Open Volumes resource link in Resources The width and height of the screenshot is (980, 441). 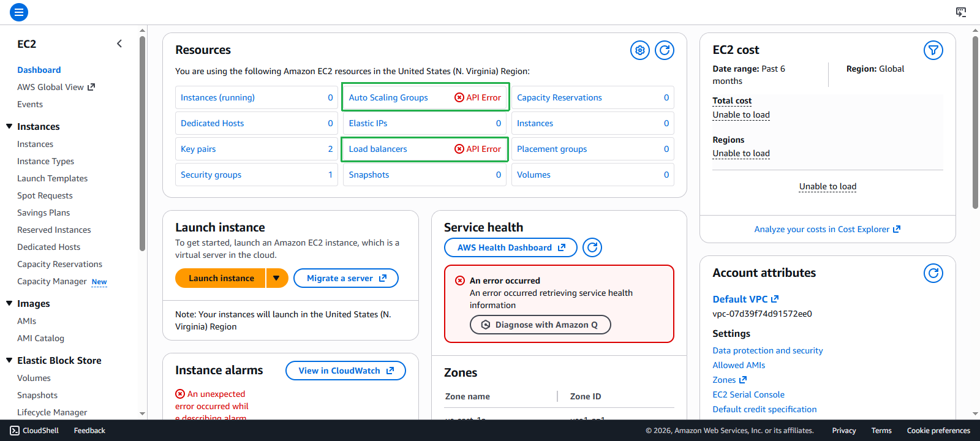(x=533, y=175)
